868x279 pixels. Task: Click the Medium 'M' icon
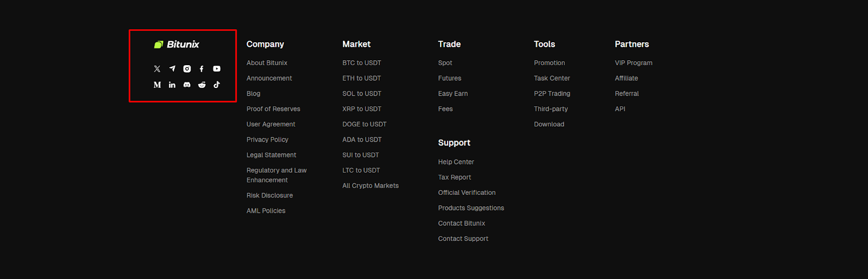coord(157,85)
